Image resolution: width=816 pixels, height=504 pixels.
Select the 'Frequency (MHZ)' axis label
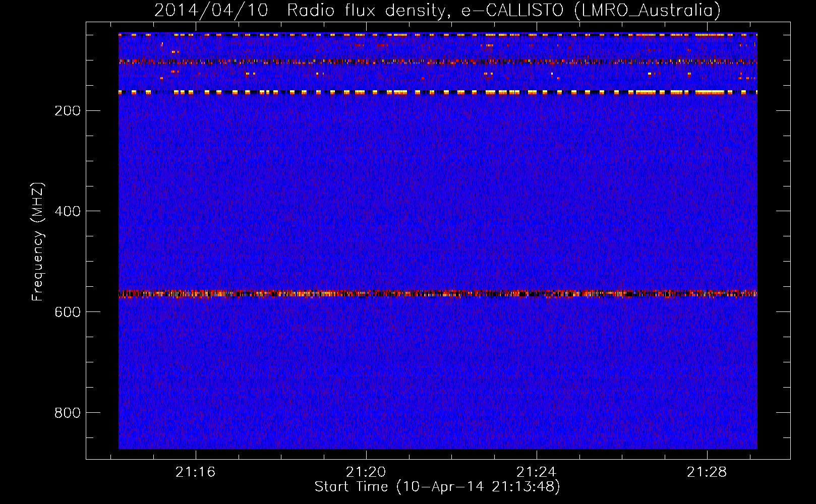click(38, 242)
